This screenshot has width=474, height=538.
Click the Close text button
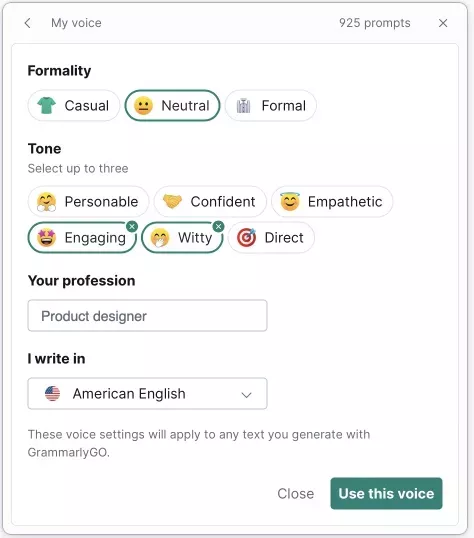click(x=296, y=493)
